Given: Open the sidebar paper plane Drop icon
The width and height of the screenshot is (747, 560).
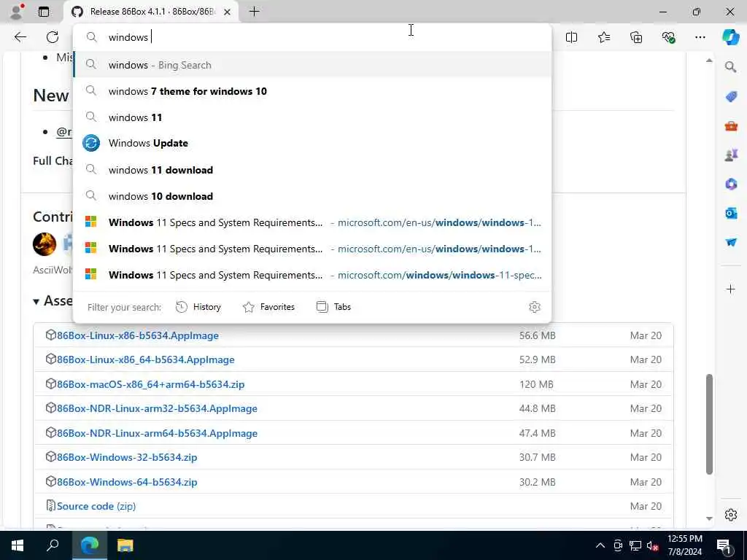Looking at the screenshot, I should [x=731, y=242].
